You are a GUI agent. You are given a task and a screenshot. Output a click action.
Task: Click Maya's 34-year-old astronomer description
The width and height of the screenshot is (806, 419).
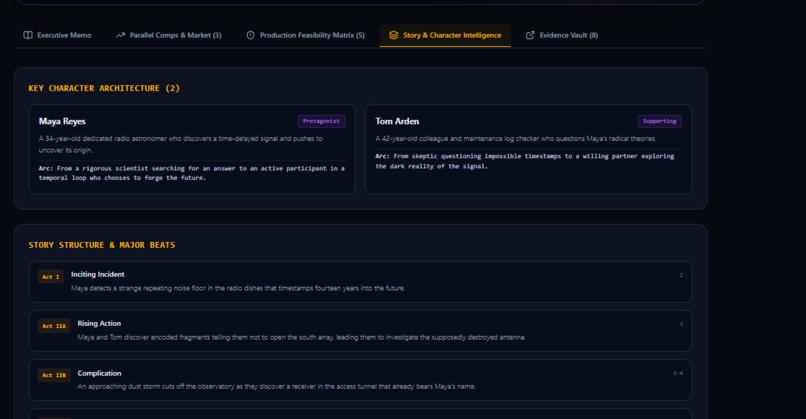click(x=181, y=144)
